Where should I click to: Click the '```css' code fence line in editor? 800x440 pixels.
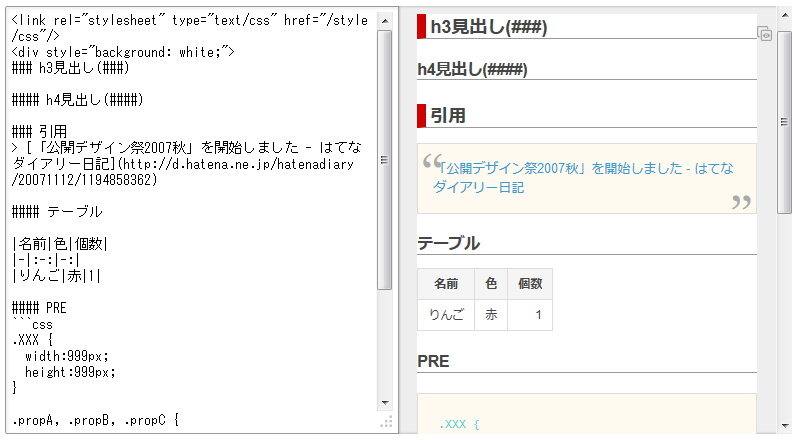click(32, 324)
